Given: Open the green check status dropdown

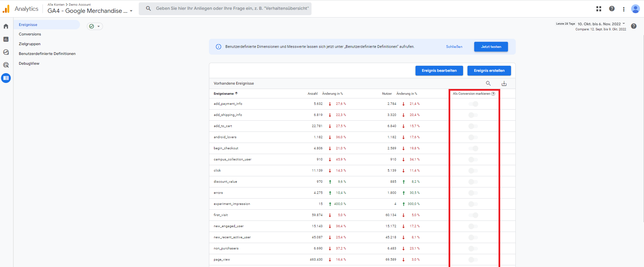Looking at the screenshot, I should [95, 26].
